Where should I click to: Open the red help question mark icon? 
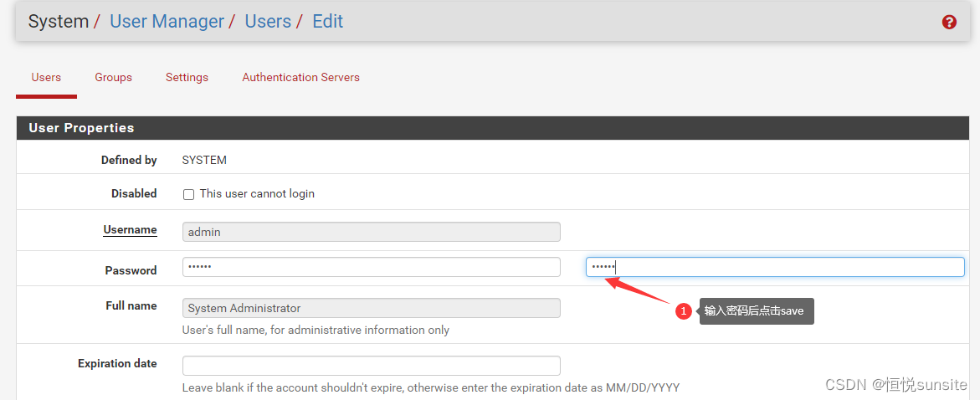tap(949, 23)
